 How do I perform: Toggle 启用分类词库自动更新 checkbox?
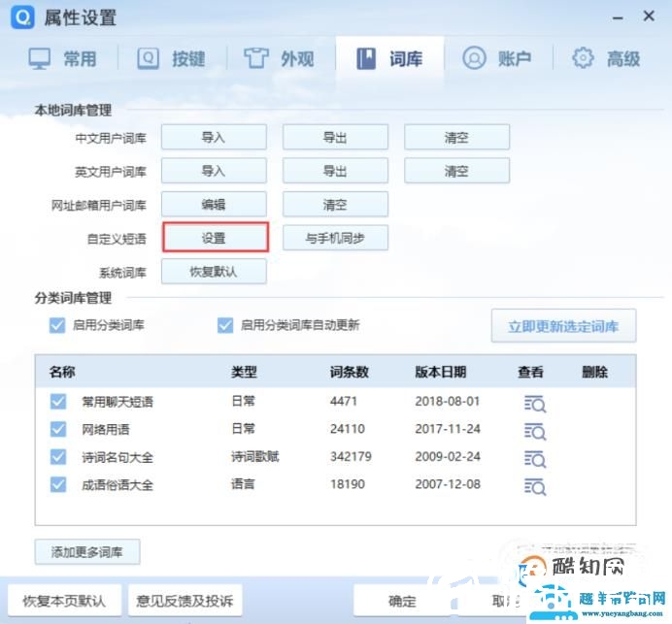[225, 325]
